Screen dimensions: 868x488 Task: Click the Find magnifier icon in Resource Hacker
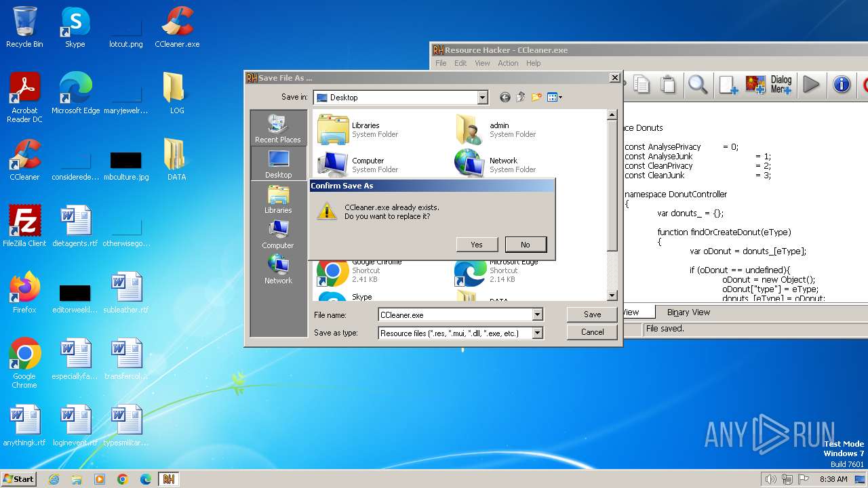tap(698, 85)
